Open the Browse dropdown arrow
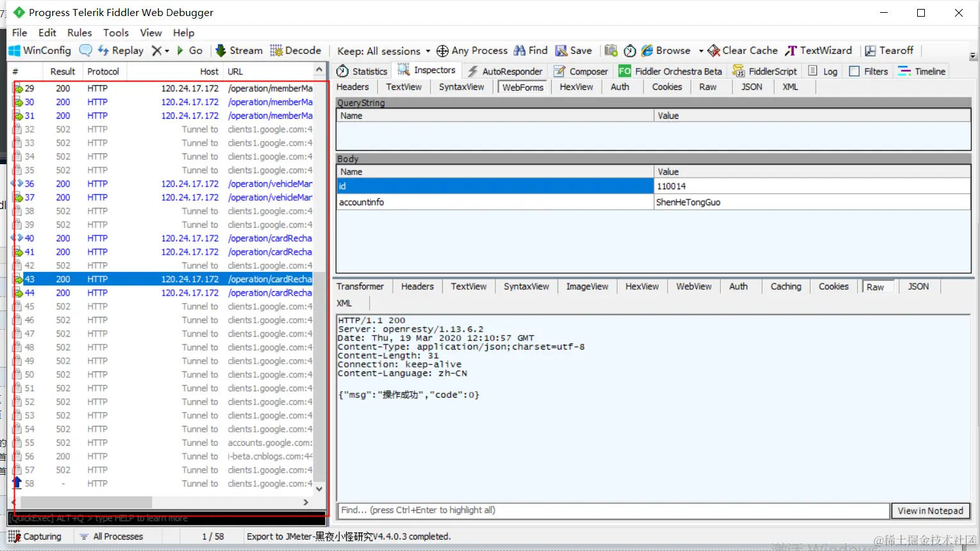This screenshot has height=551, width=980. (701, 51)
